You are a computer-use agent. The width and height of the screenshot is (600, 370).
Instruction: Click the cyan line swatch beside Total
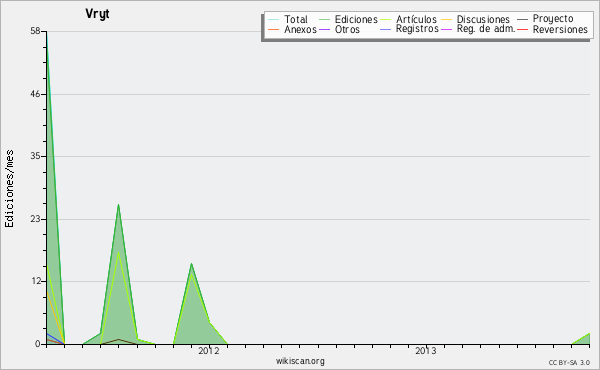[x=274, y=19]
